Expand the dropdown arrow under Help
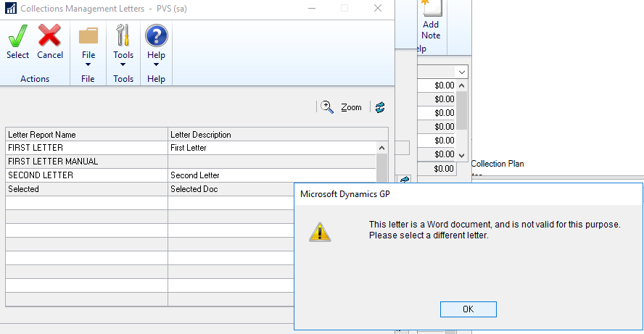 point(156,64)
